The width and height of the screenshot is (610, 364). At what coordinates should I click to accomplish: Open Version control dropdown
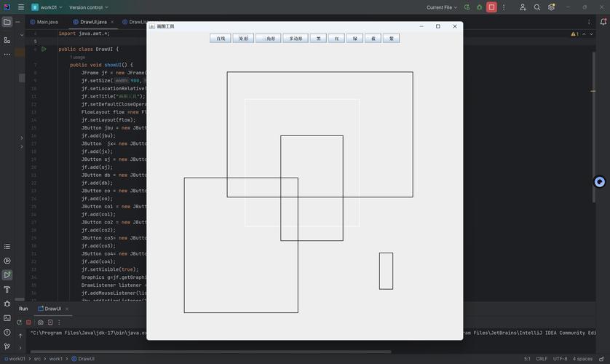tap(89, 7)
